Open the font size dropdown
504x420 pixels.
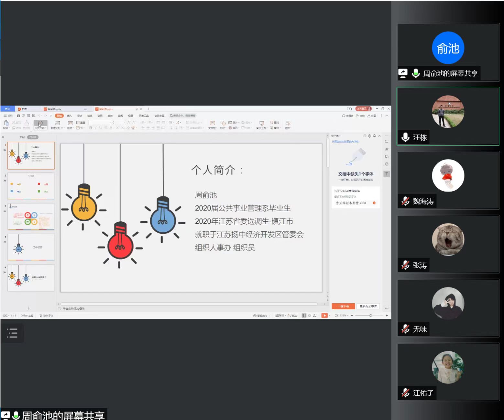pyautogui.click(x=124, y=123)
